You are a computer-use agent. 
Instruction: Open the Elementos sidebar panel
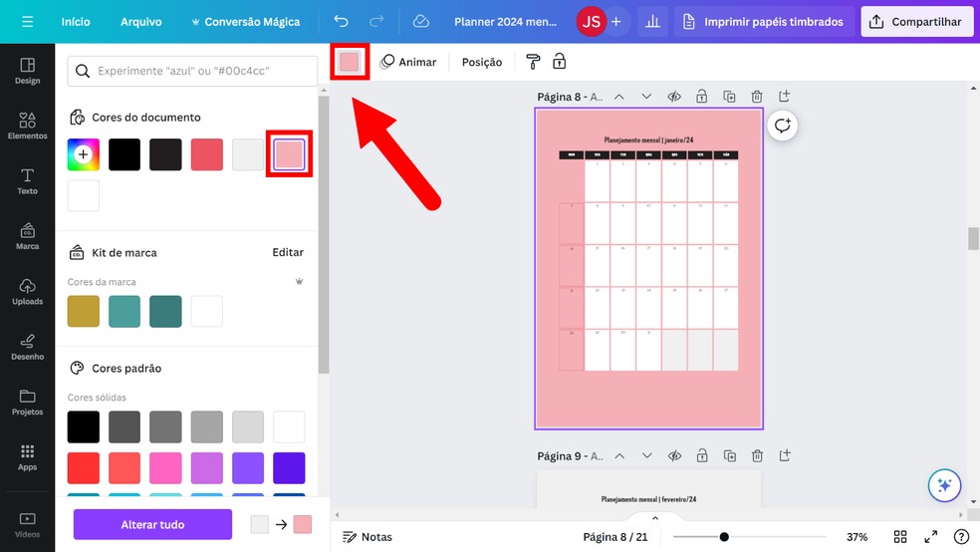tap(28, 127)
